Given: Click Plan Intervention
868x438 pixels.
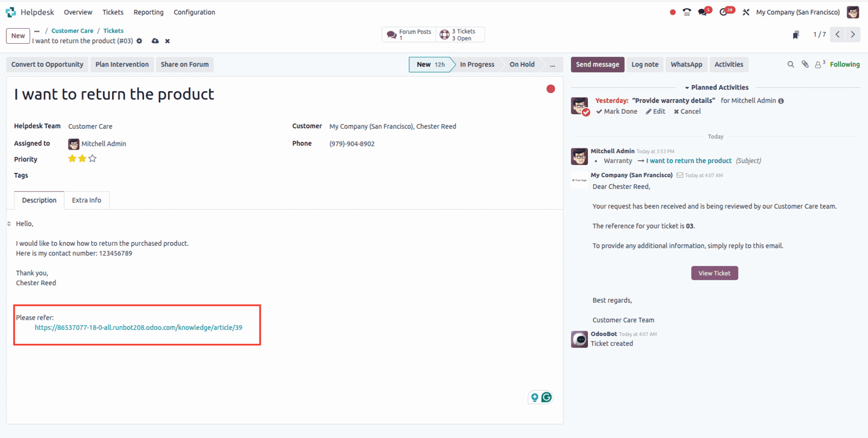Looking at the screenshot, I should click(122, 64).
